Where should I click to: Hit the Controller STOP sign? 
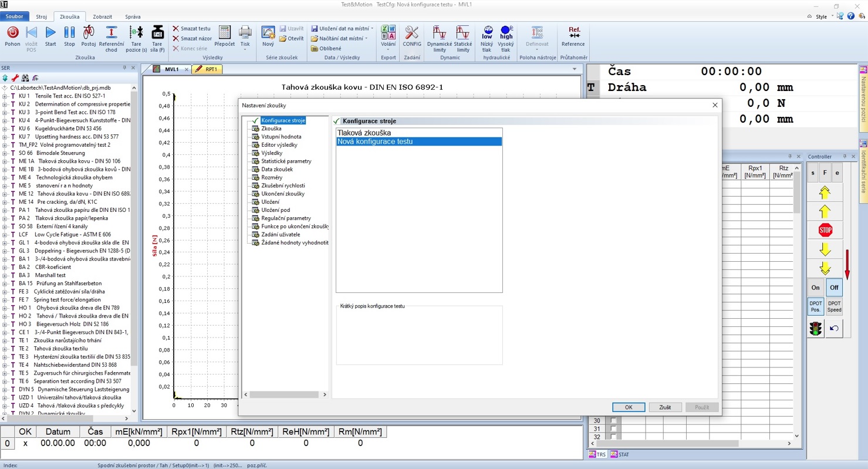click(825, 230)
